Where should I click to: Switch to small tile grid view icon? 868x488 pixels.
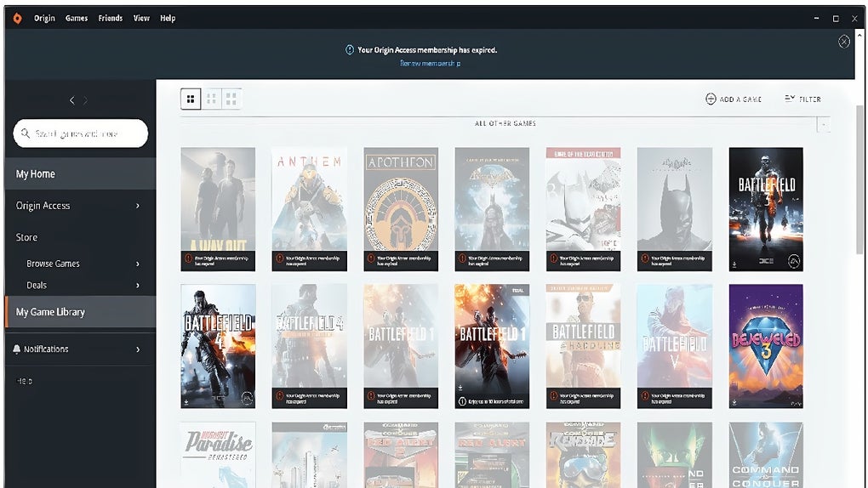[x=231, y=99]
